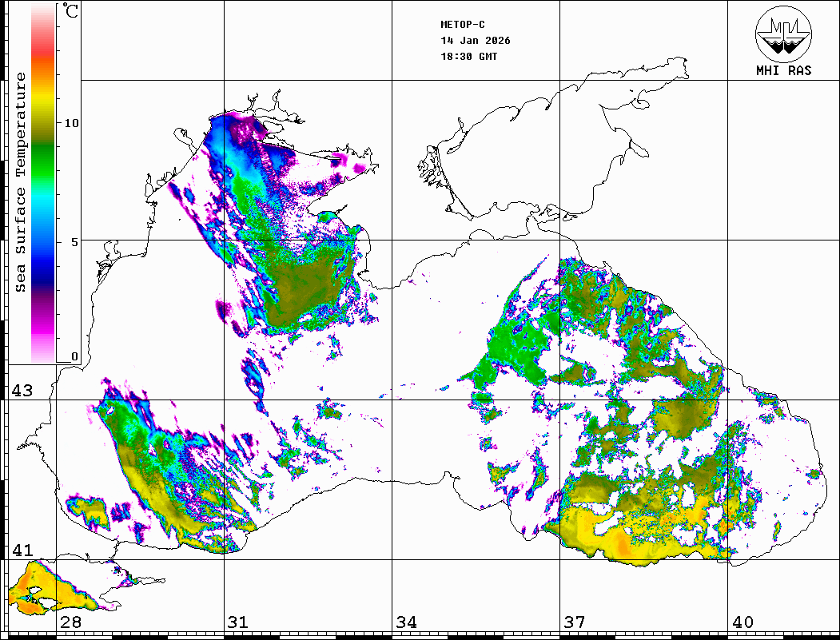The width and height of the screenshot is (840, 640).
Task: Click the latitude label 41
Action: pyautogui.click(x=21, y=551)
